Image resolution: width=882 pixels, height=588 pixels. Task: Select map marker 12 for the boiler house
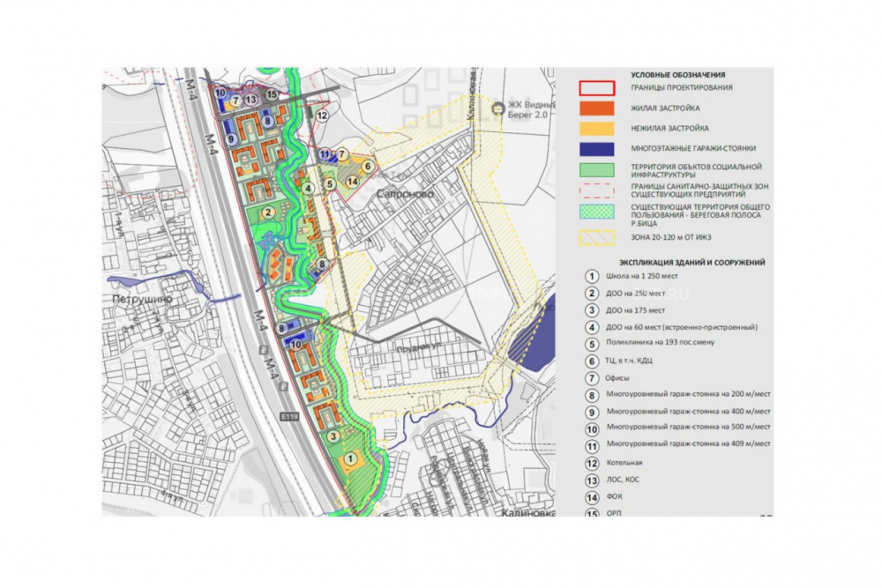click(x=322, y=115)
